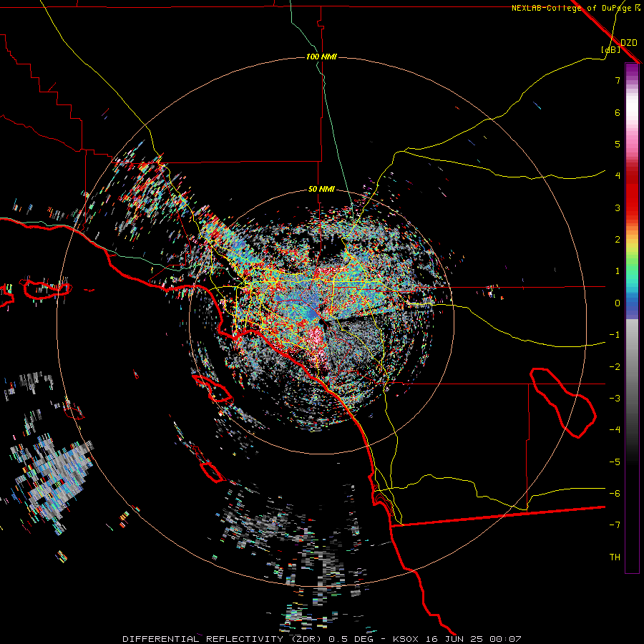Click the scale value -6
644x644 pixels.
click(x=615, y=494)
